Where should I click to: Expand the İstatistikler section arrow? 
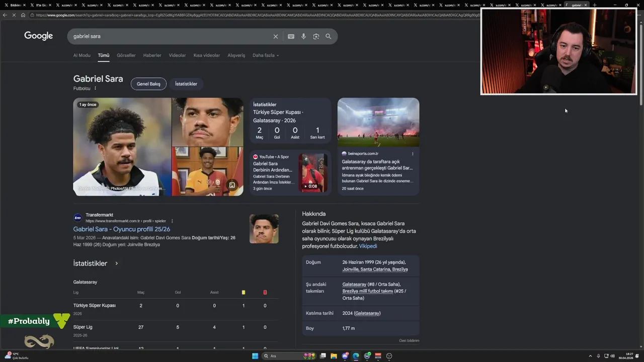click(x=116, y=263)
